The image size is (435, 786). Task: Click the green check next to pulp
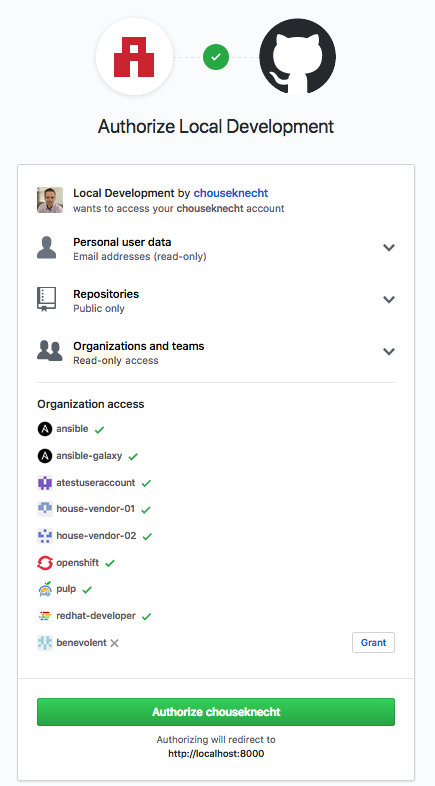point(87,590)
